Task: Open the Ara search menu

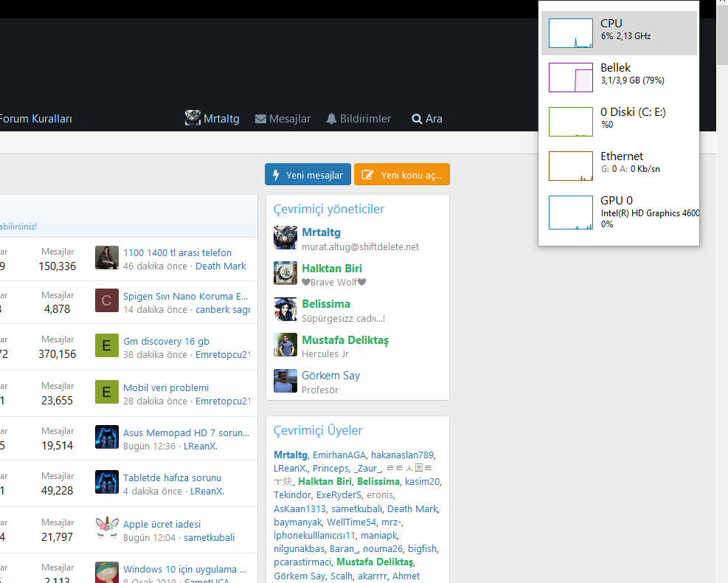Action: (426, 119)
